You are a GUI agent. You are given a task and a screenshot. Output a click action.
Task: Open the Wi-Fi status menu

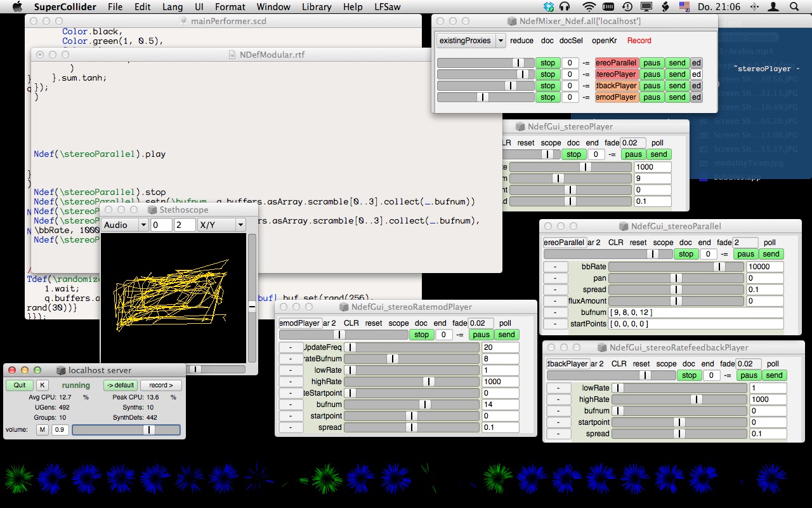(589, 7)
